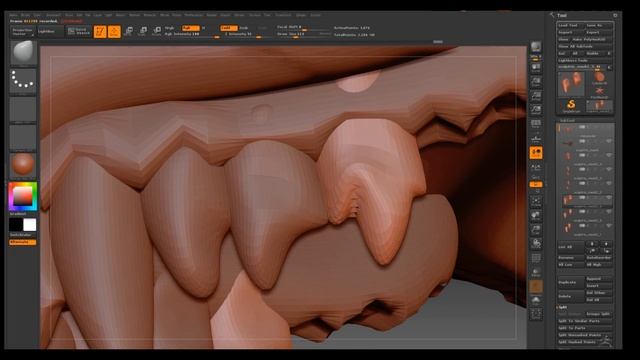The image size is (640, 360).
Task: Select the PolyMesh3D star tool thumbnail
Action: 599,92
